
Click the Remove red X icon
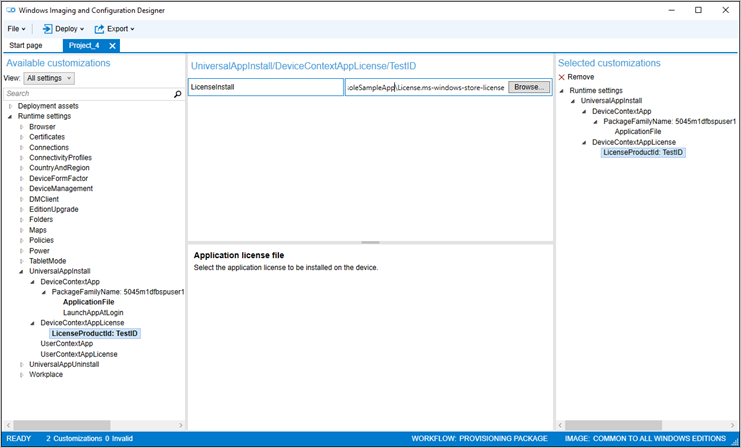click(561, 77)
